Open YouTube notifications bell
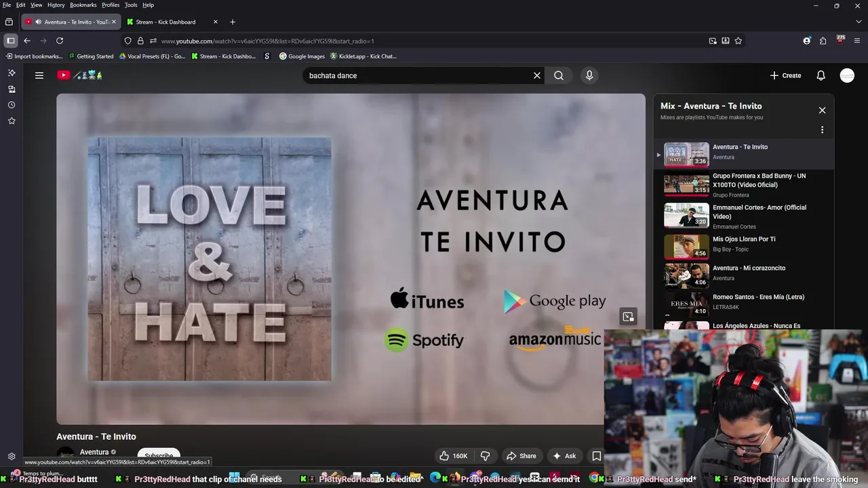Image resolution: width=868 pixels, height=488 pixels. click(x=821, y=75)
